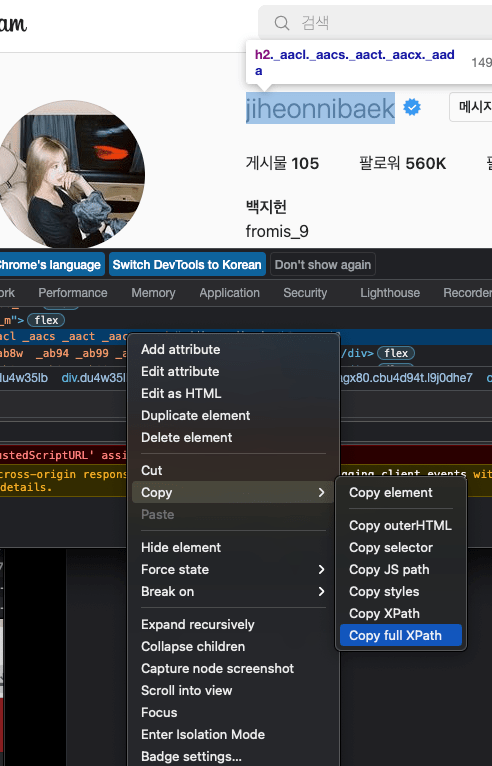Open Badge settings...
492x766 pixels.
point(234,756)
